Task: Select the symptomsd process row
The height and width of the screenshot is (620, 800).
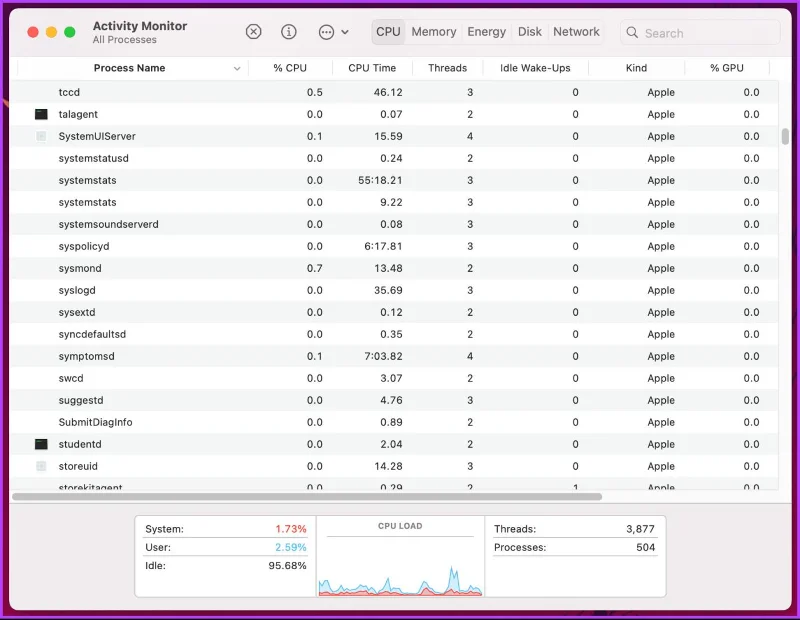Action: [394, 356]
